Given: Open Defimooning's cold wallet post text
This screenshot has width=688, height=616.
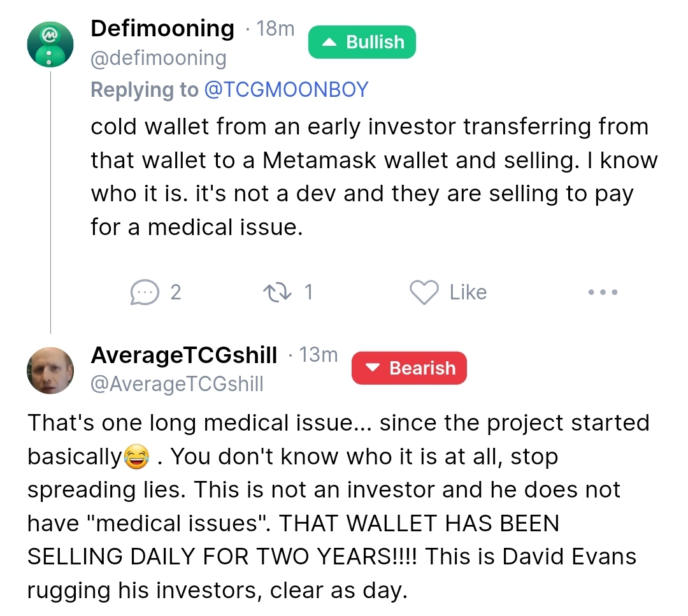Looking at the screenshot, I should click(x=375, y=177).
